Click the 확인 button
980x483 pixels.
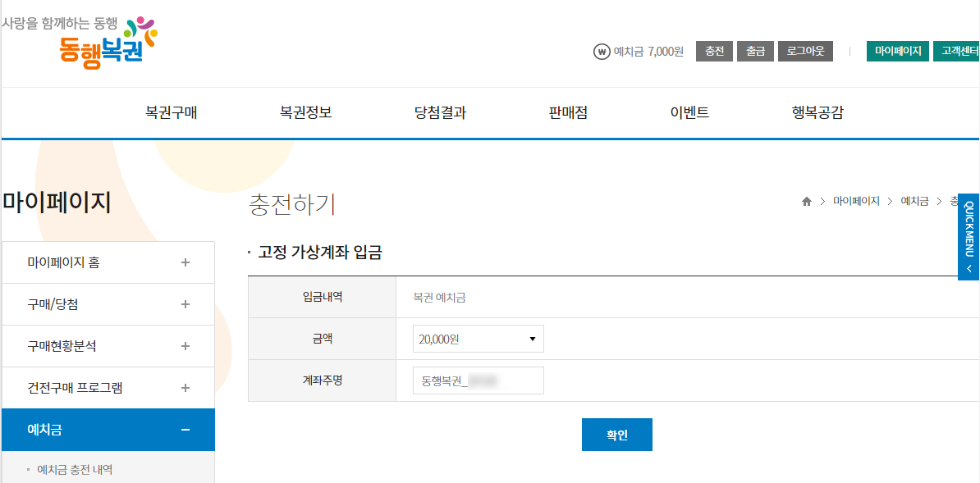point(617,435)
